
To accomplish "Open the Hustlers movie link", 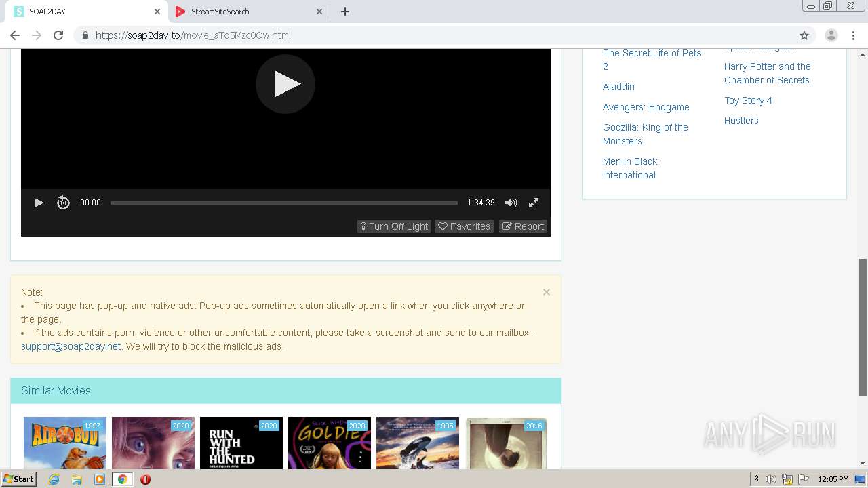I will pos(741,121).
